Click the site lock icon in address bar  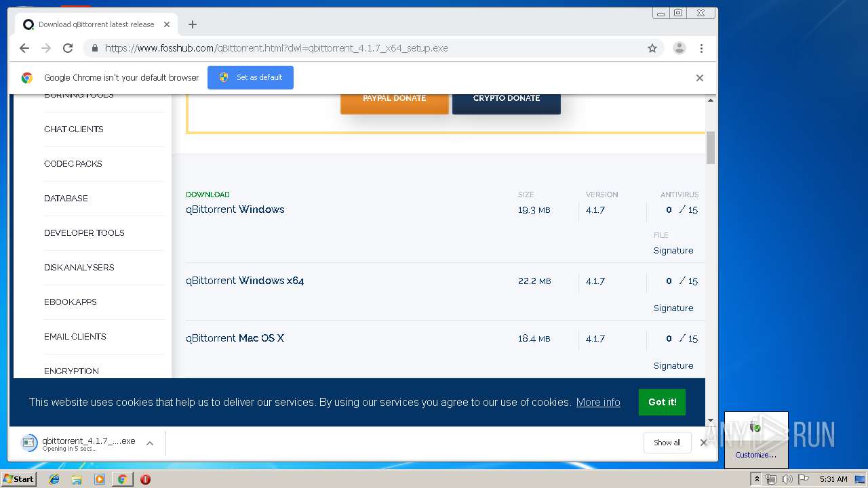click(94, 48)
